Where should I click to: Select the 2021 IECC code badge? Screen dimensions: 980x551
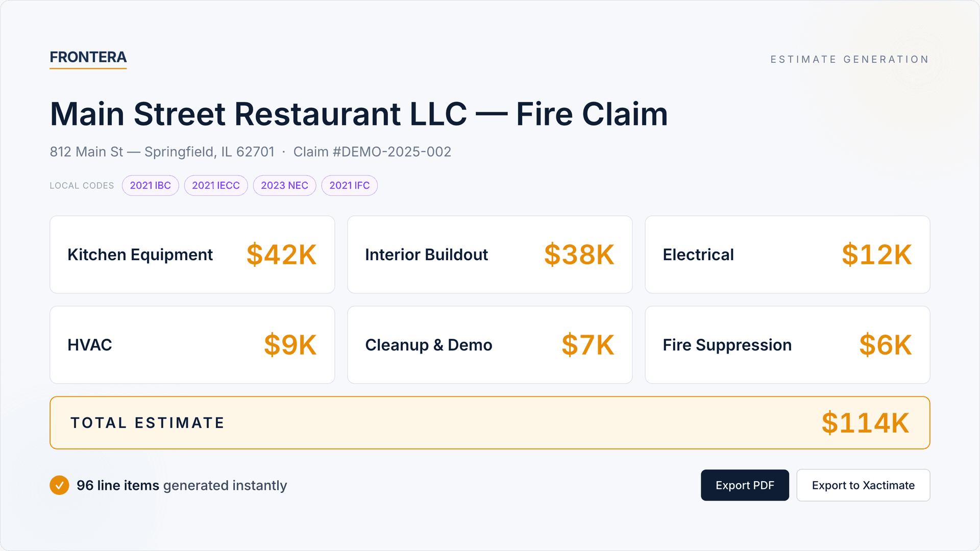(x=215, y=185)
